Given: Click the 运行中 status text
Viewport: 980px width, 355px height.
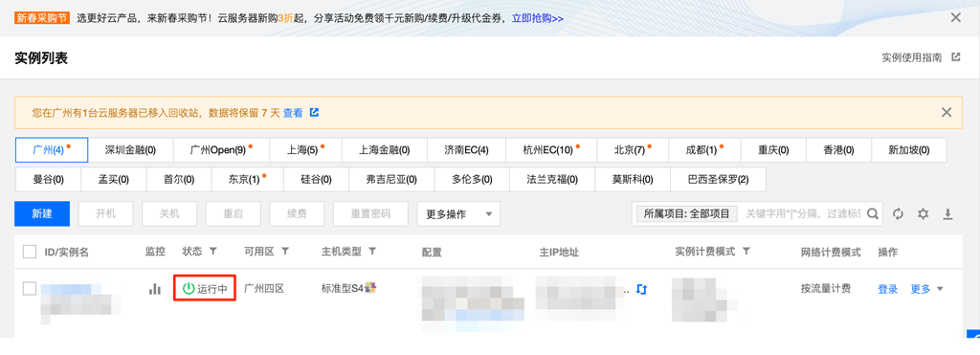Looking at the screenshot, I should 212,289.
